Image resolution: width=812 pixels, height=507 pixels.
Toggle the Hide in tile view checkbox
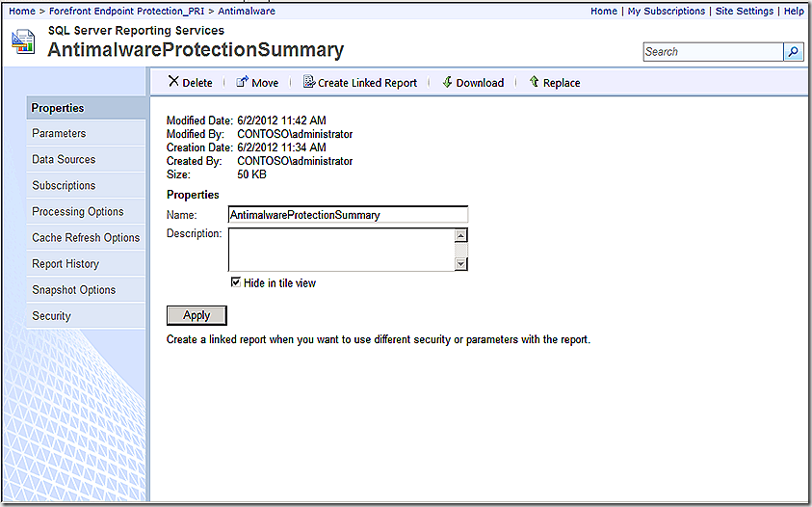pos(236,282)
